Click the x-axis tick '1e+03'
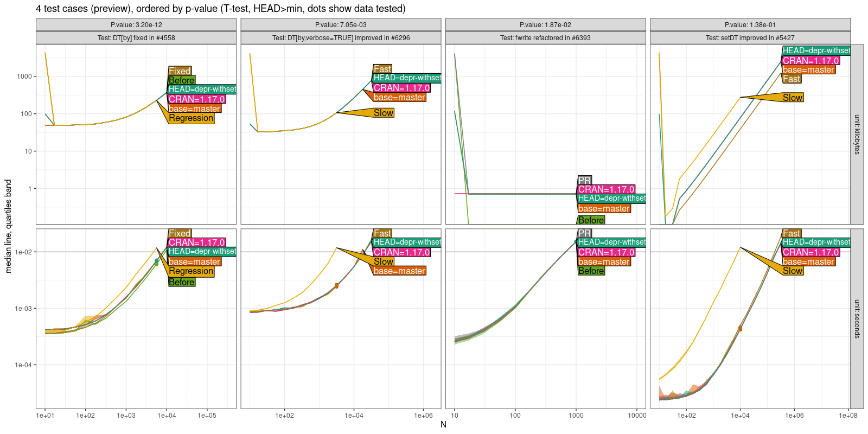 click(126, 416)
